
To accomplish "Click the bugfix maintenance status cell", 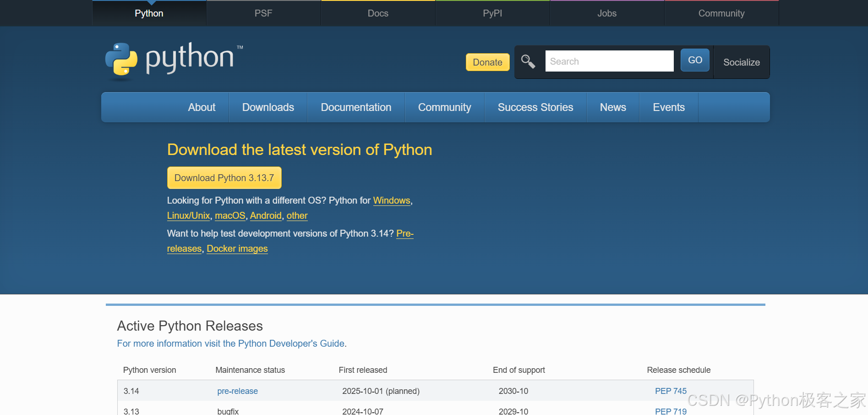I will click(x=228, y=411).
